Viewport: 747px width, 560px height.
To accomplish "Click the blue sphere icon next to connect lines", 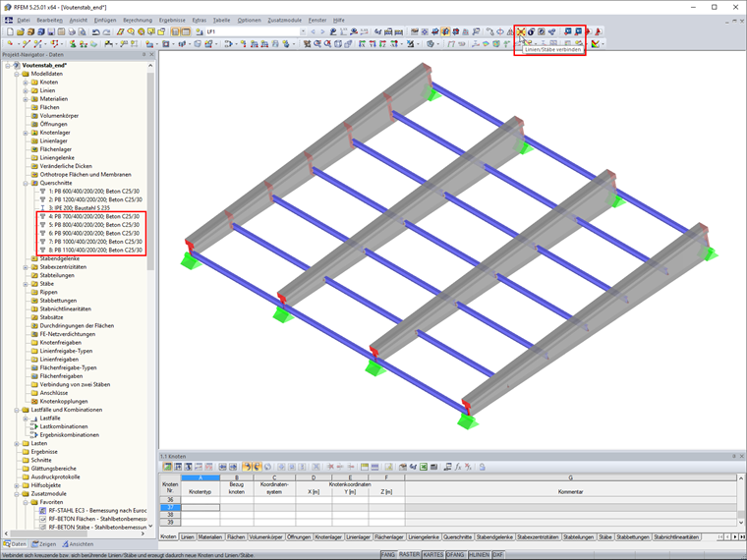I will click(531, 31).
